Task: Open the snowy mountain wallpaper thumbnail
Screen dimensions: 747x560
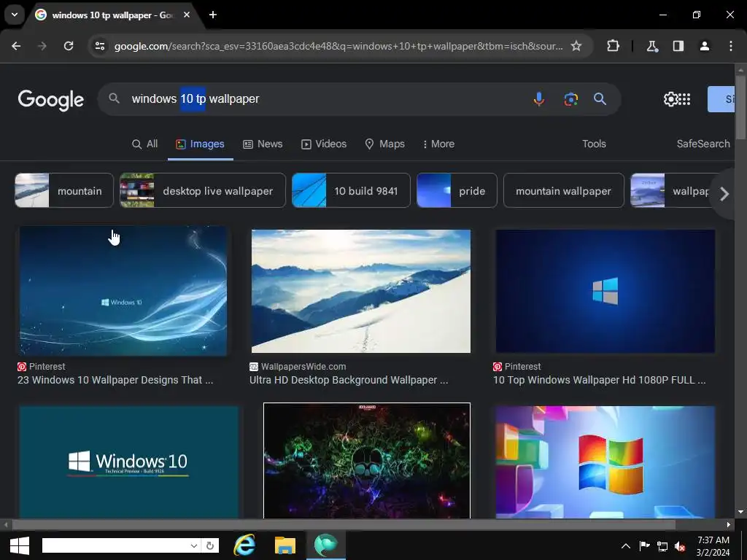Action: [x=360, y=292]
